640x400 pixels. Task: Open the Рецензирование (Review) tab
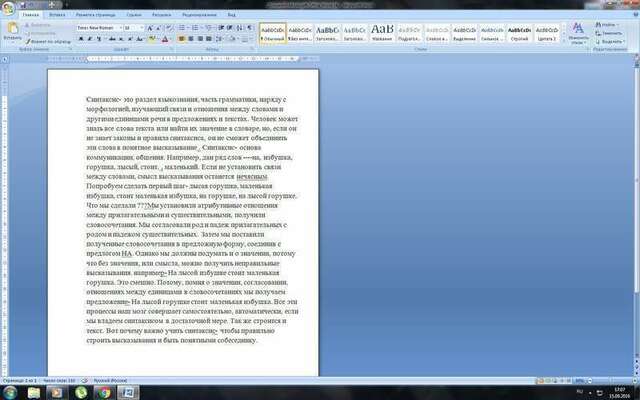pos(199,15)
